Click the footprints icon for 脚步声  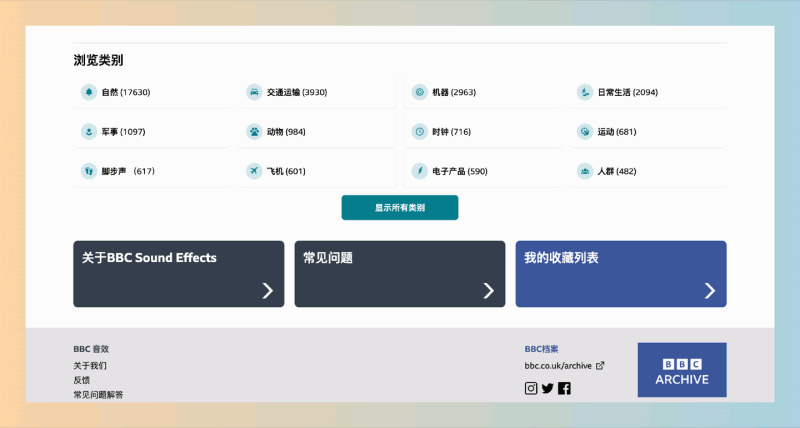tap(89, 171)
